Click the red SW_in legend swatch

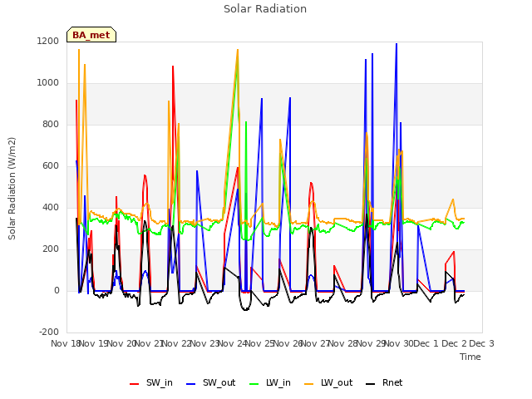135,384
